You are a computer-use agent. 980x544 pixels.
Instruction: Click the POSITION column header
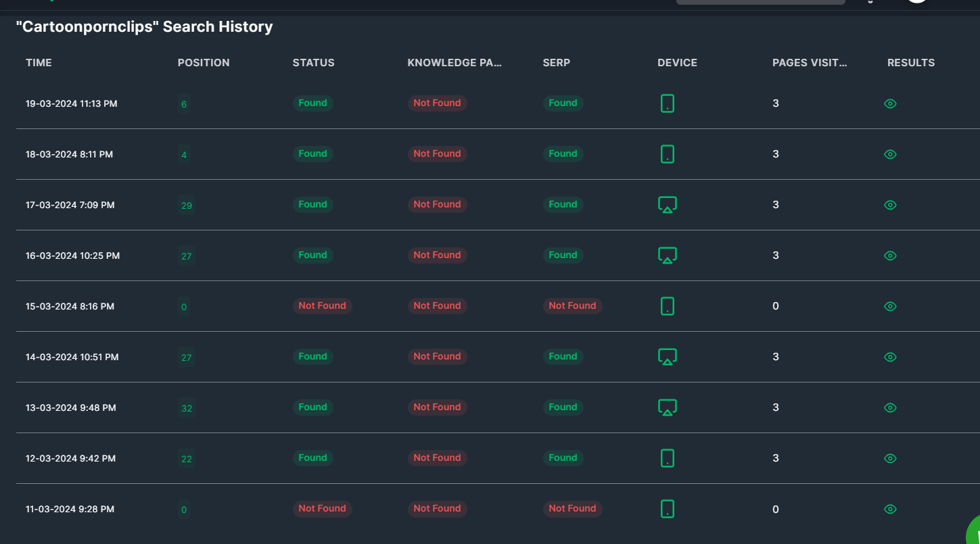[x=204, y=63]
